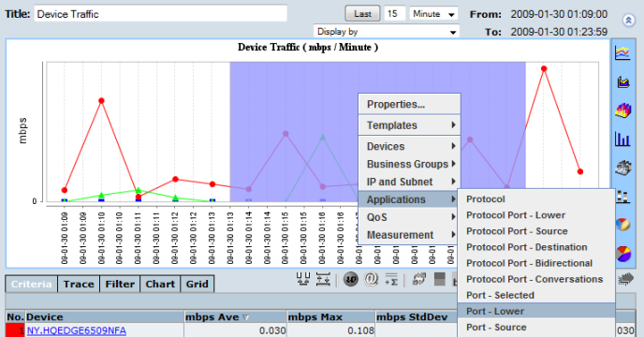Switch to the Criteria tab
The width and height of the screenshot is (644, 337).
tap(31, 284)
